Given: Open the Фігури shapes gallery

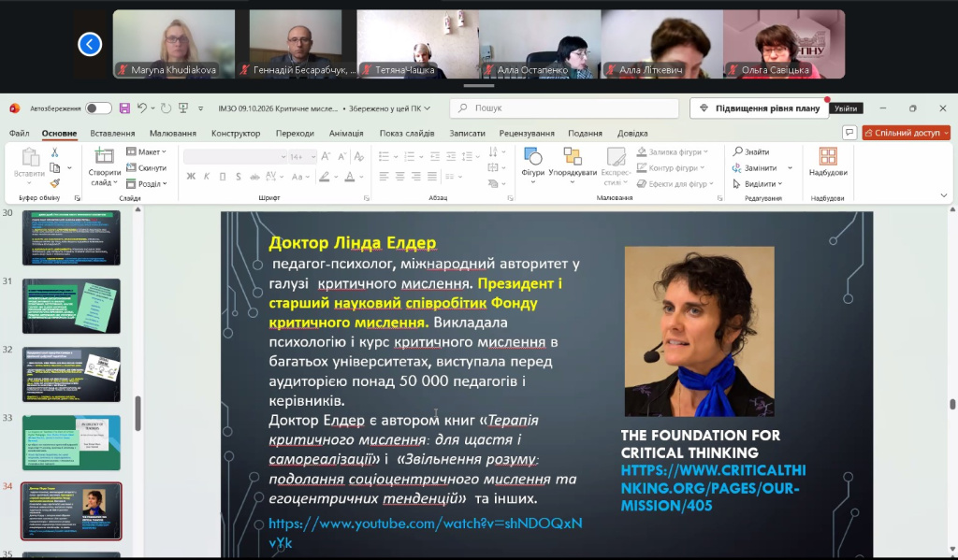Looking at the screenshot, I should tap(532, 156).
